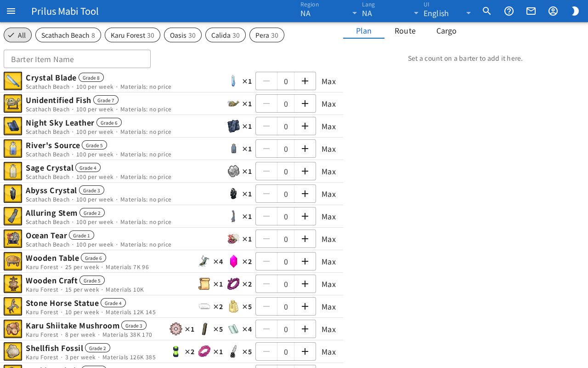Focus the Barter Item Name field

[77, 59]
